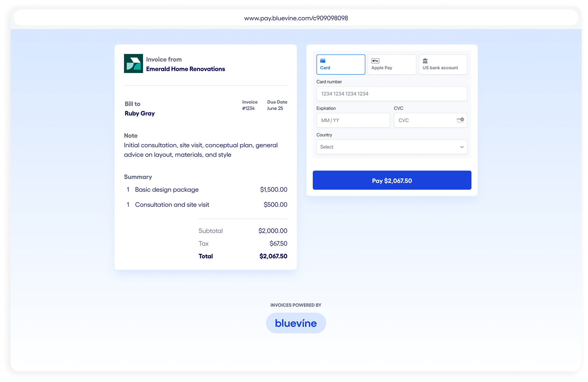Click the chevron arrow in the Select field
588x382 pixels.
[462, 147]
